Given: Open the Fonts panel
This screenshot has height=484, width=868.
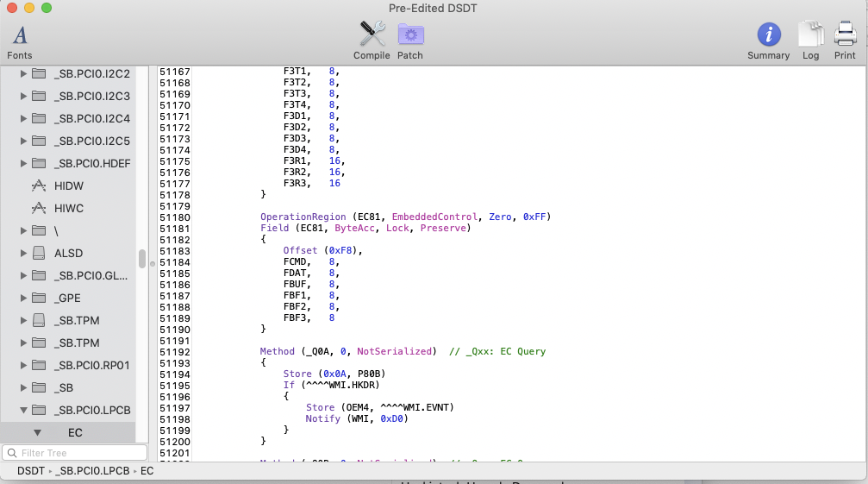Looking at the screenshot, I should point(20,41).
